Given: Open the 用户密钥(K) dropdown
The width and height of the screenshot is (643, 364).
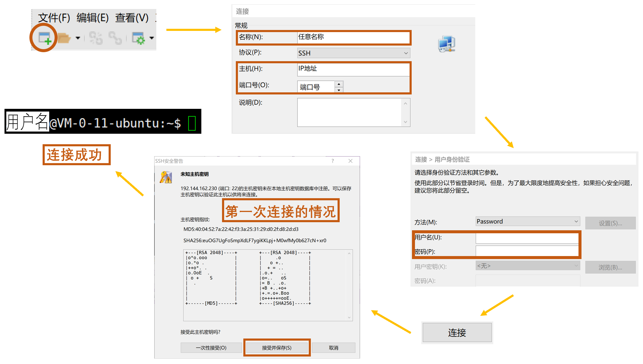Looking at the screenshot, I should (527, 266).
